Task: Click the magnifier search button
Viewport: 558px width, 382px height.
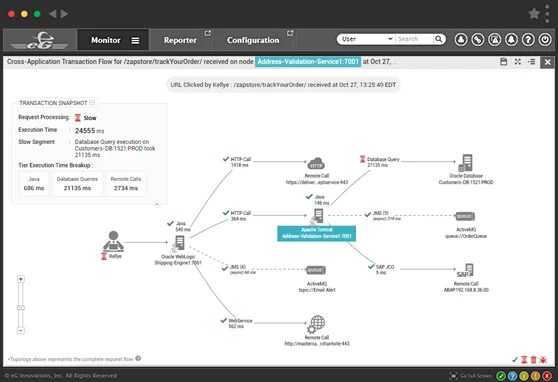Action: click(439, 39)
